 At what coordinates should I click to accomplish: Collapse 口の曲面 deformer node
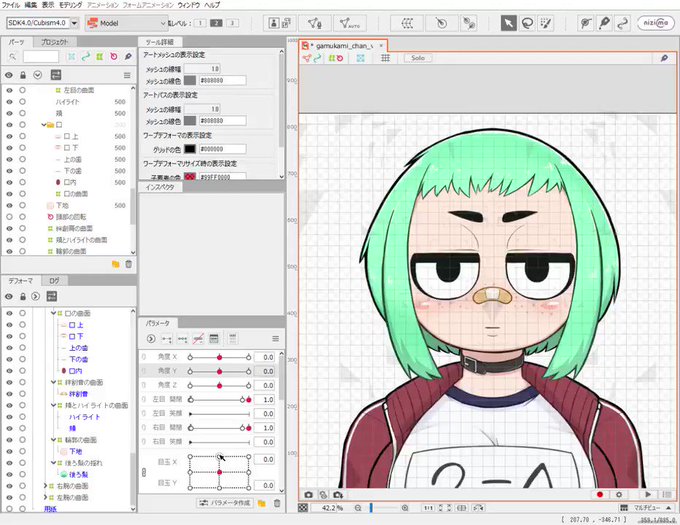coord(53,313)
